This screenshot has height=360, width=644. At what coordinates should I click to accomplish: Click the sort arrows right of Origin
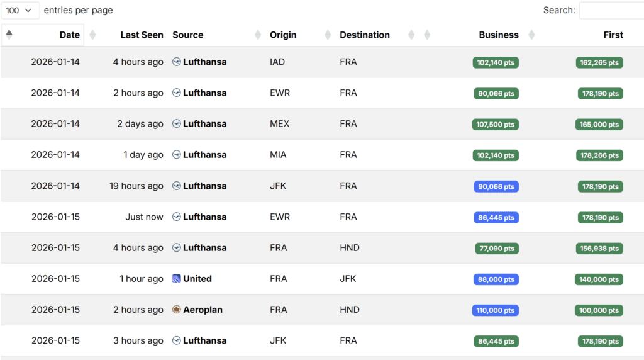(x=328, y=35)
